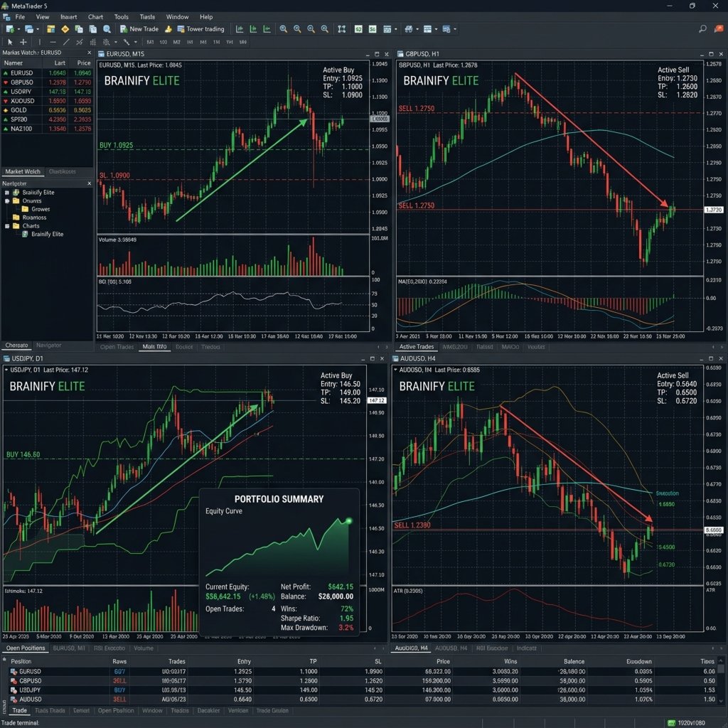Open the Tools menu

[x=121, y=17]
